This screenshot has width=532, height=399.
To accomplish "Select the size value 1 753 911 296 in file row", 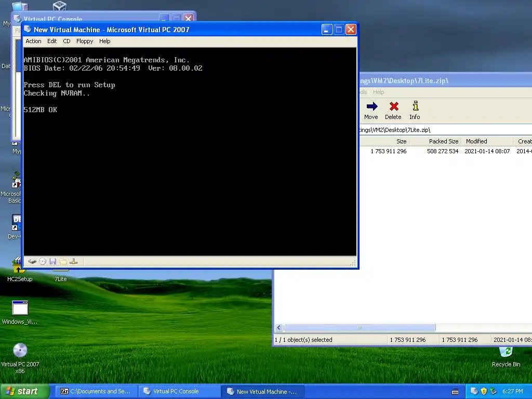I will click(x=389, y=151).
